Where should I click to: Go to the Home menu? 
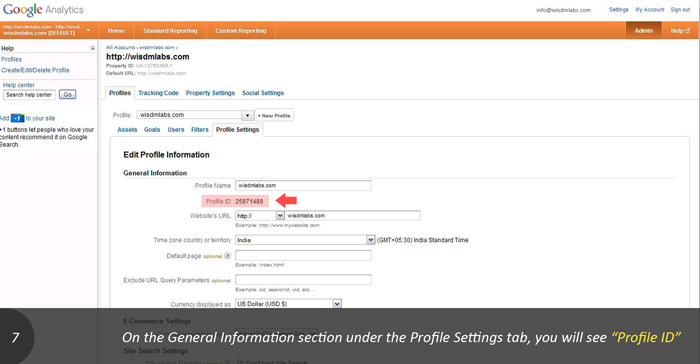click(116, 31)
